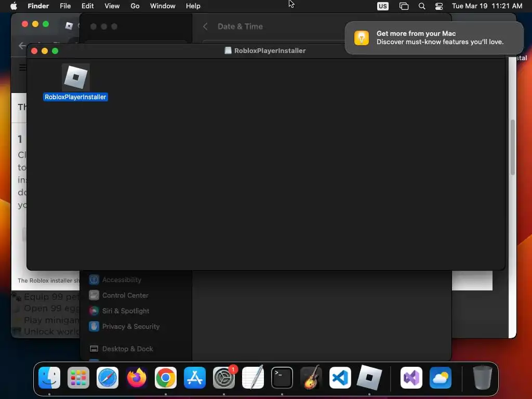The image size is (532, 399).
Task: Open the cloud weather app in the Dock
Action: [441, 378]
